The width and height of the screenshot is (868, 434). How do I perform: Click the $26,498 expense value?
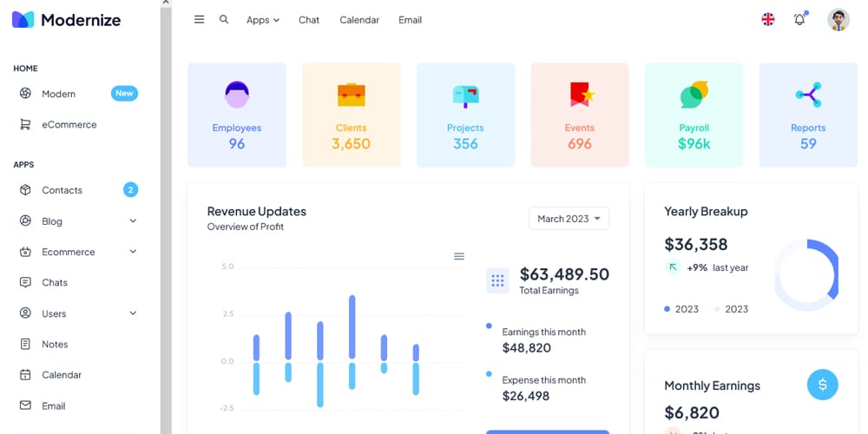[x=526, y=396]
